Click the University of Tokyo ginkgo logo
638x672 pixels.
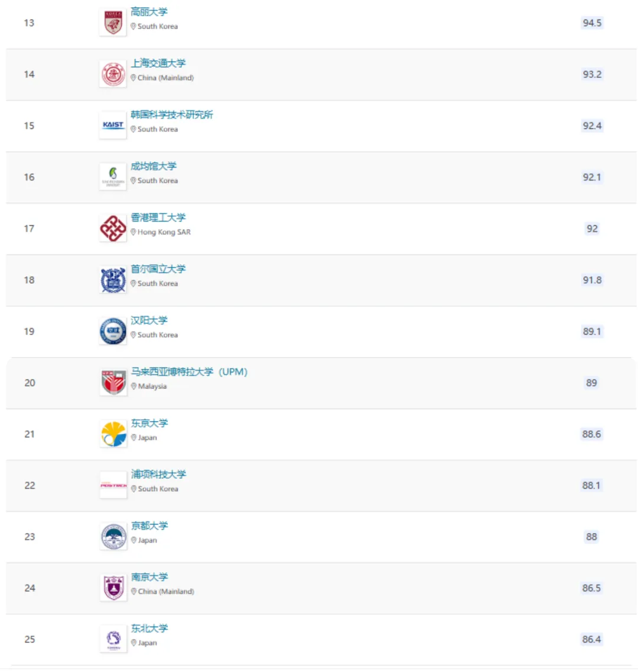[x=113, y=434]
